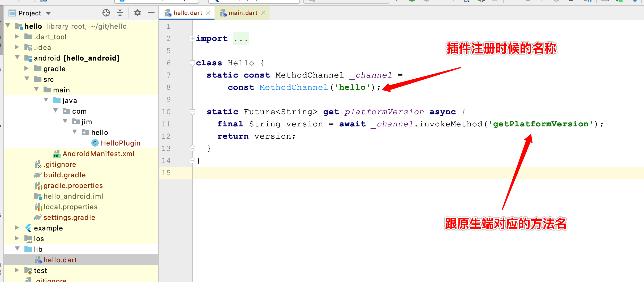Image resolution: width=644 pixels, height=282 pixels.
Task: Expand the .dart_tool folder
Action: pos(17,36)
